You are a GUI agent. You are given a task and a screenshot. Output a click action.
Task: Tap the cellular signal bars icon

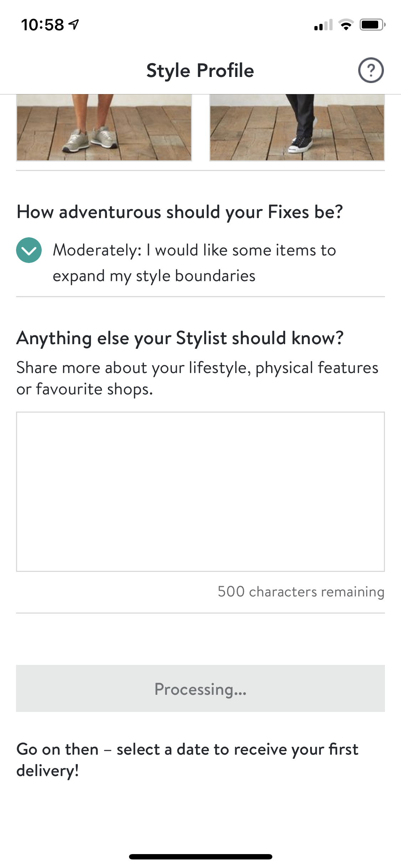(323, 25)
